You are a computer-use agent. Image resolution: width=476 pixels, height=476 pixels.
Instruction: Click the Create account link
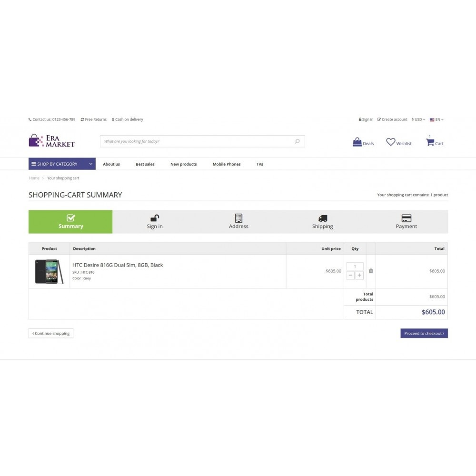(x=392, y=119)
